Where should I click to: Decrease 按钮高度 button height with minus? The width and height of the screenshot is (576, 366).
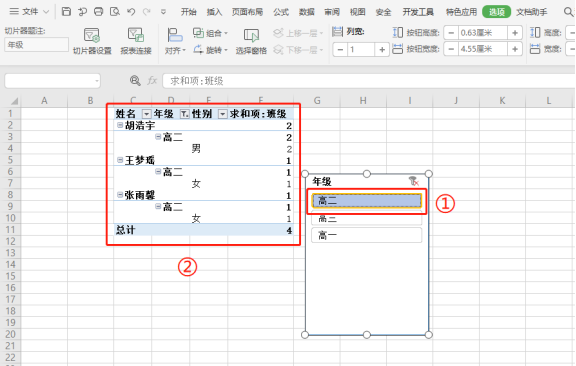451,33
